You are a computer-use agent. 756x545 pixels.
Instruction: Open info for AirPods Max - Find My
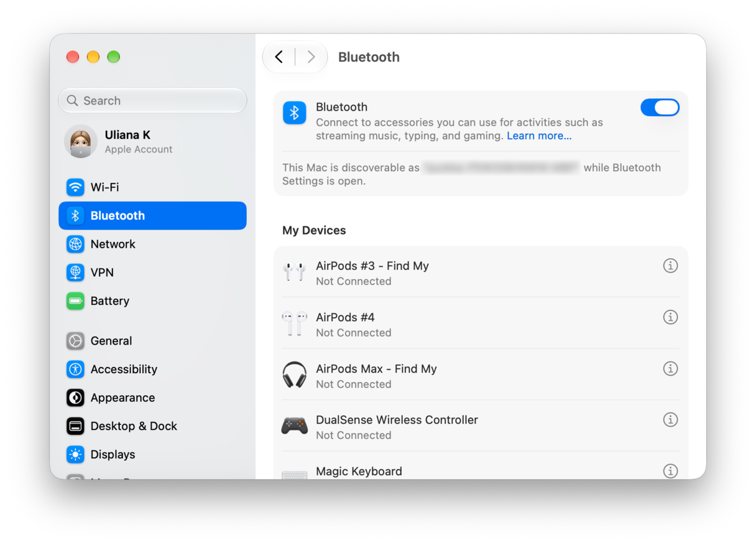(670, 369)
